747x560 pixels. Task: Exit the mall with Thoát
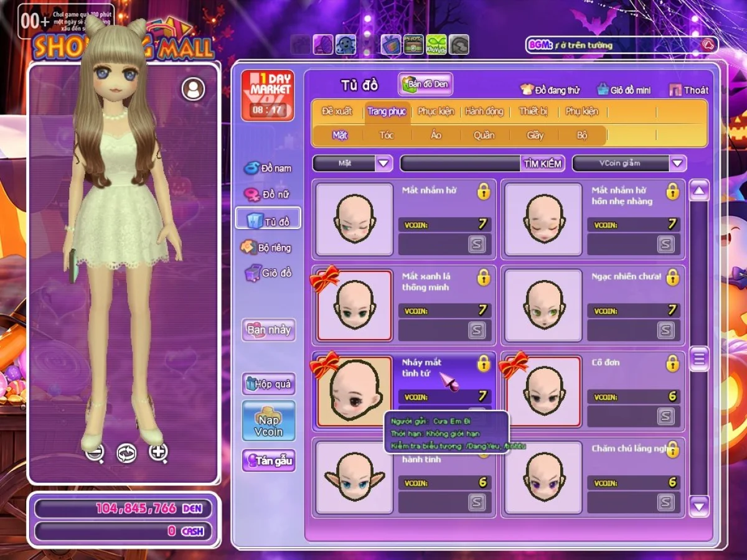point(689,90)
